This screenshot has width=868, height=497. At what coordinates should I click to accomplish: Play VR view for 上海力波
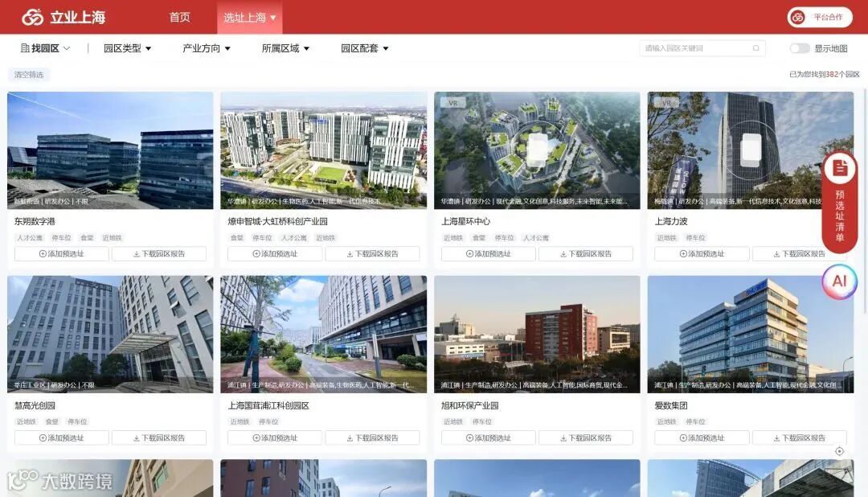[x=750, y=150]
